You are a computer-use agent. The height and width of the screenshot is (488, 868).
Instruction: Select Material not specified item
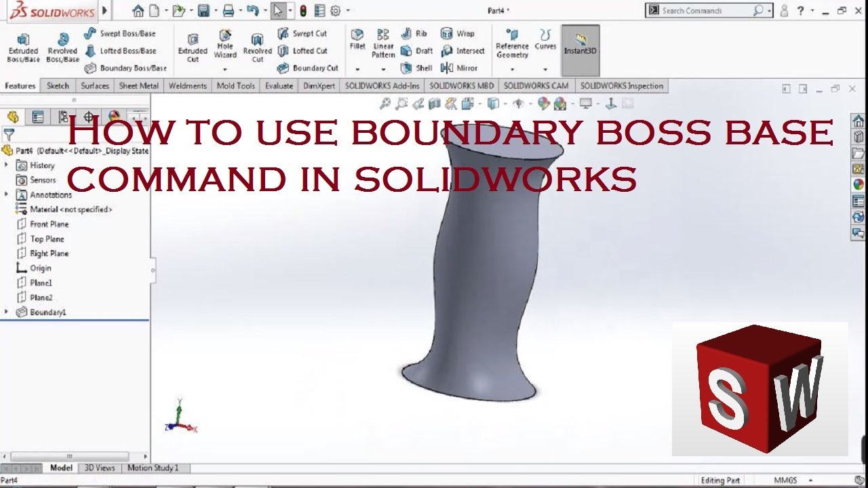pyautogui.click(x=64, y=209)
